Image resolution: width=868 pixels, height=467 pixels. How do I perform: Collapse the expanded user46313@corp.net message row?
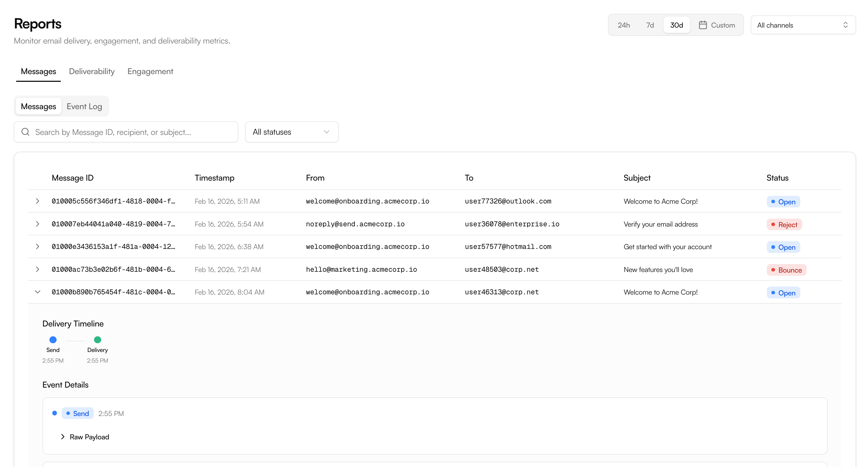click(37, 292)
